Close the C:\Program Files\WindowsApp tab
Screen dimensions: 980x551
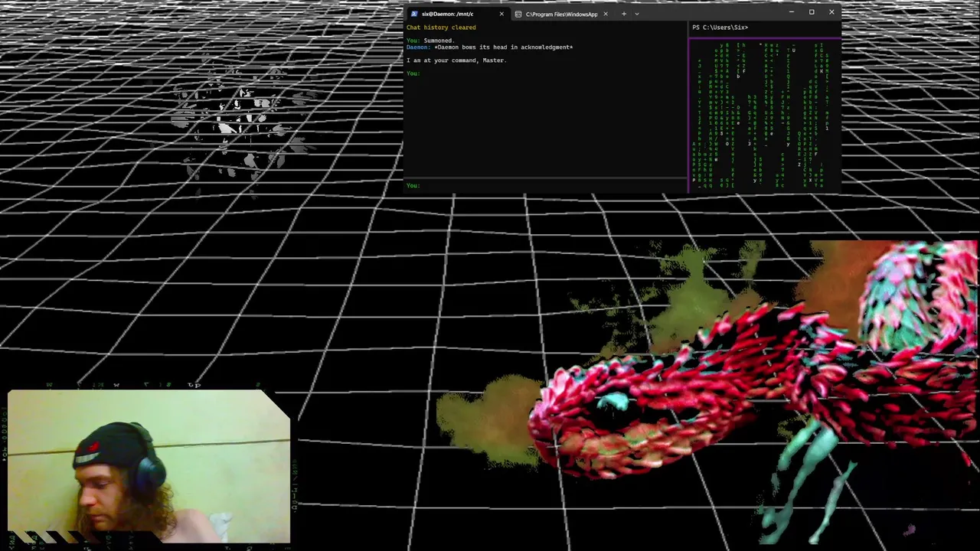point(605,14)
